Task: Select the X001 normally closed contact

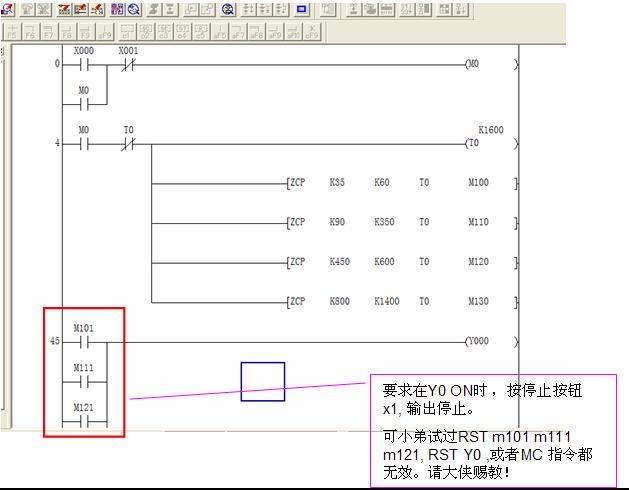Action: (x=128, y=64)
